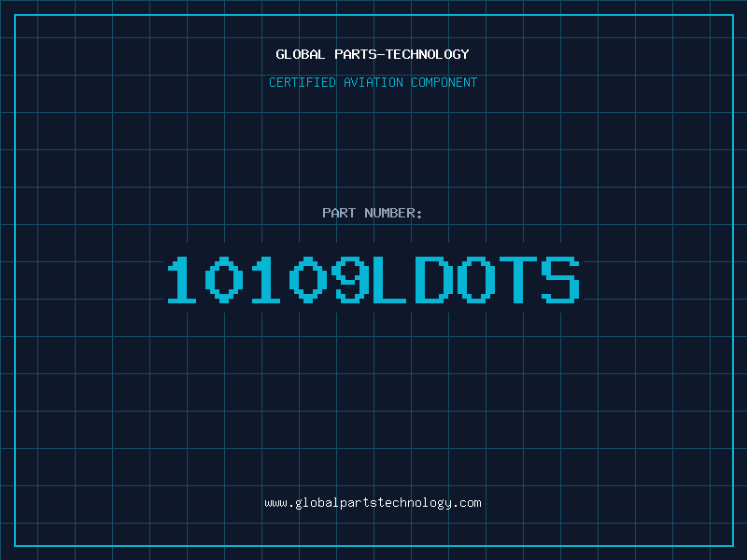This screenshot has height=560, width=747.
Task: Click the word CERTIFIED in the subtitle
Action: click(x=303, y=83)
